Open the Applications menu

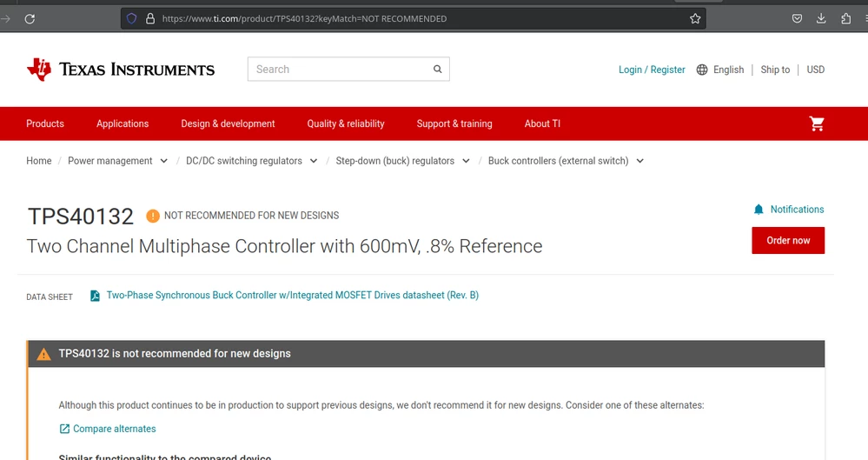[123, 123]
